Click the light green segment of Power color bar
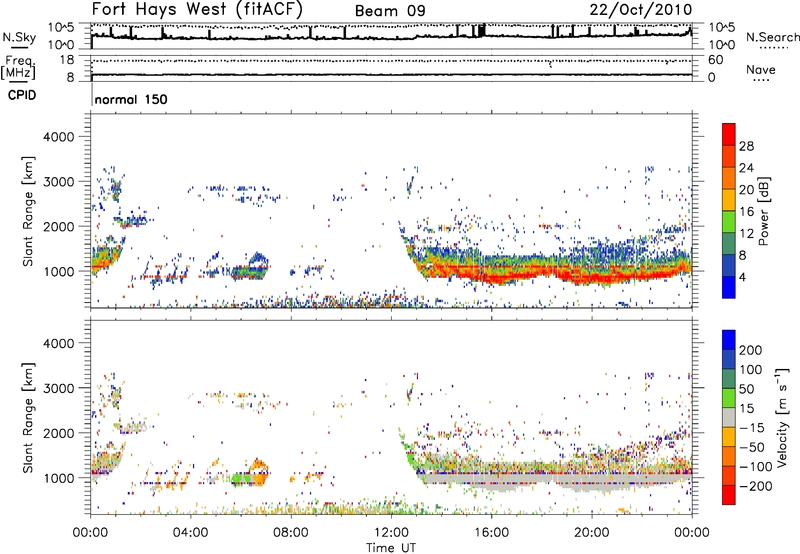 pos(729,221)
